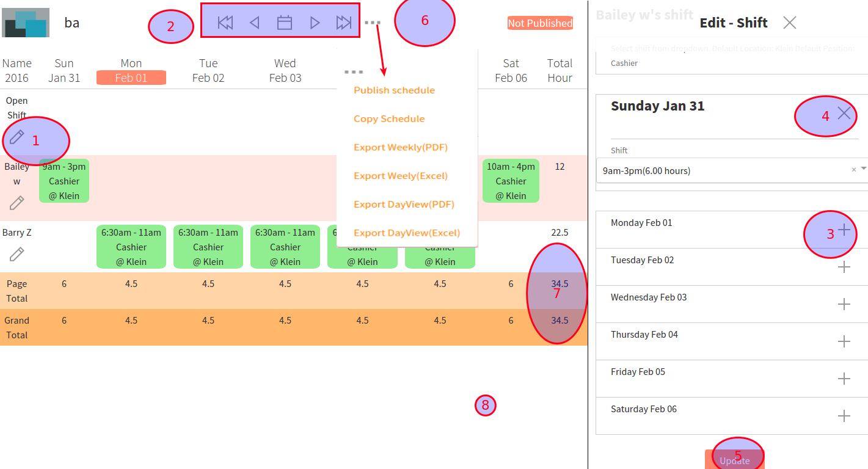Add a shift for Monday Feb 01
The height and width of the screenshot is (469, 868).
[844, 230]
